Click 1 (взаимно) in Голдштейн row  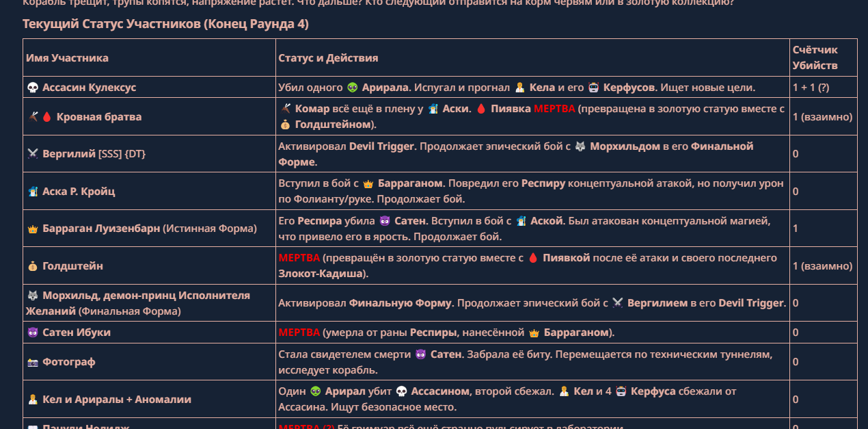tap(823, 266)
